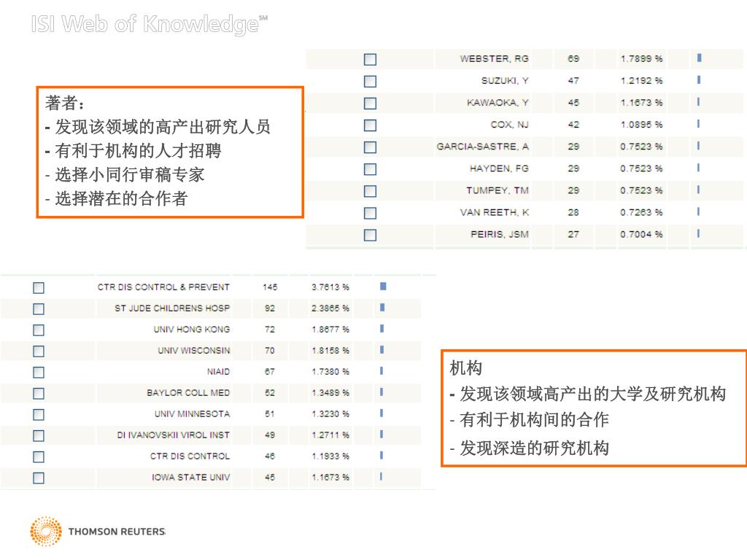Click author name COX, NJ
This screenshot has height=560, width=747.
[509, 124]
